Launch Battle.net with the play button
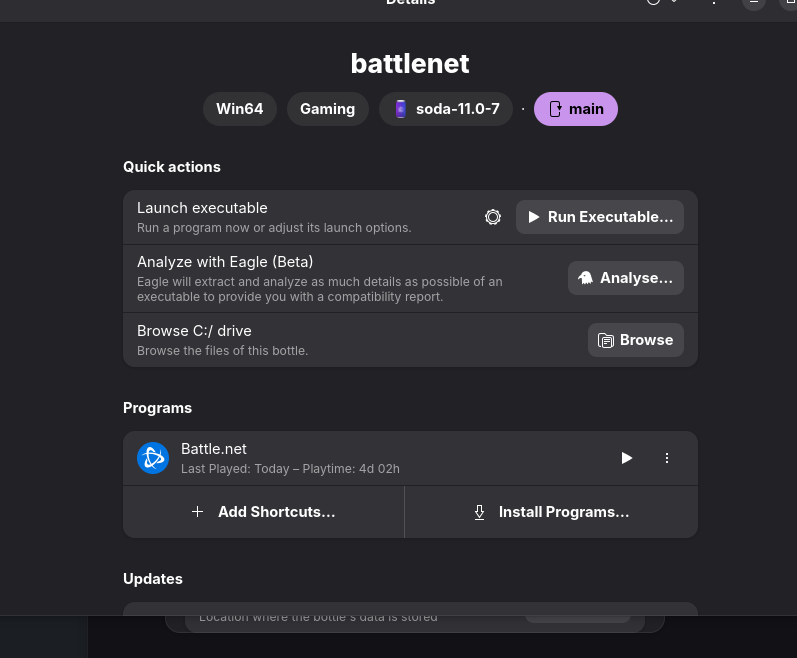This screenshot has width=797, height=658. coord(627,458)
